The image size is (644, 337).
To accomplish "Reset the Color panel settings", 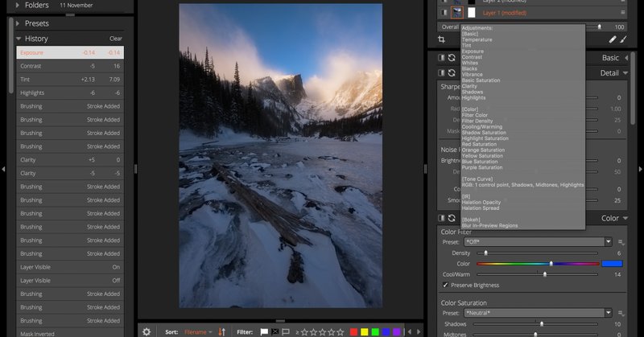I will (452, 218).
